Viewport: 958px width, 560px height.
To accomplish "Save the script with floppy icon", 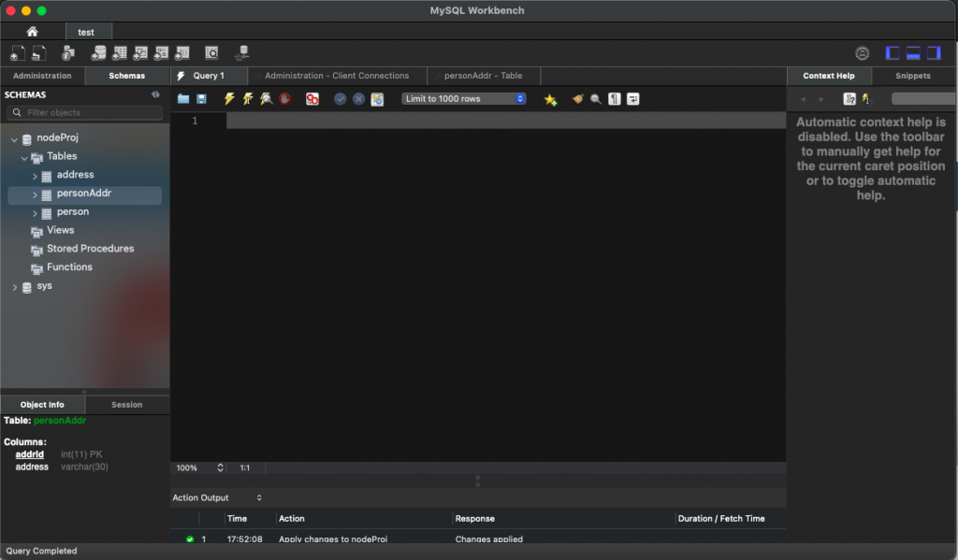I will (201, 99).
